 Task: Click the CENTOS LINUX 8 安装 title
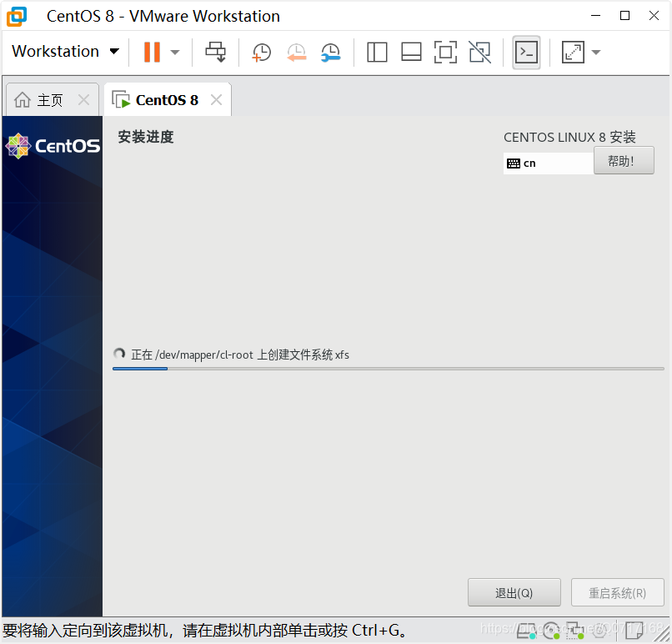coord(569,137)
